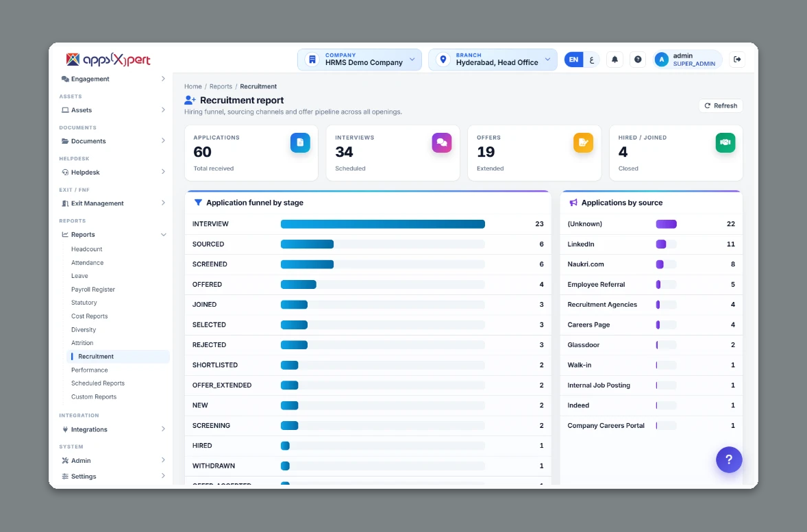Screen dimensions: 807x532
Task: Click the appsXpert logo
Action: tap(108, 60)
